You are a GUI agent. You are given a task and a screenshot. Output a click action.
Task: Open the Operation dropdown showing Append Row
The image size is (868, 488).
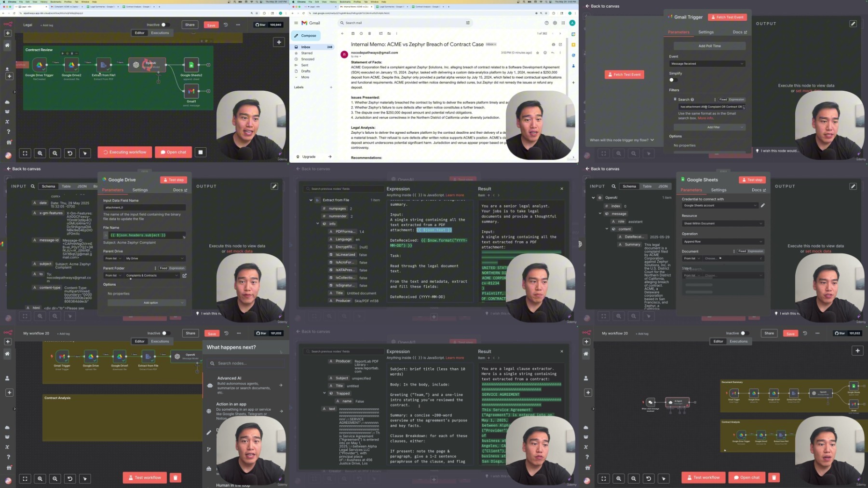click(x=723, y=241)
